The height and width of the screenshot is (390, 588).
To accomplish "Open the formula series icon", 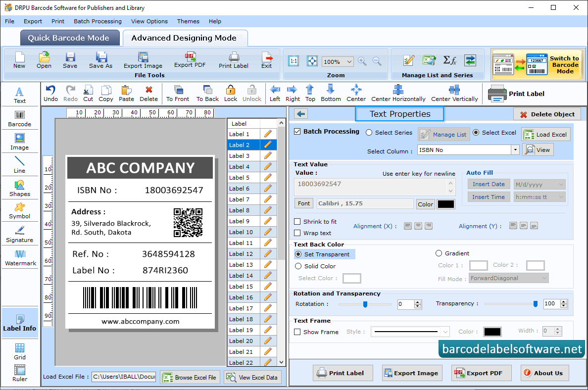I will [449, 60].
